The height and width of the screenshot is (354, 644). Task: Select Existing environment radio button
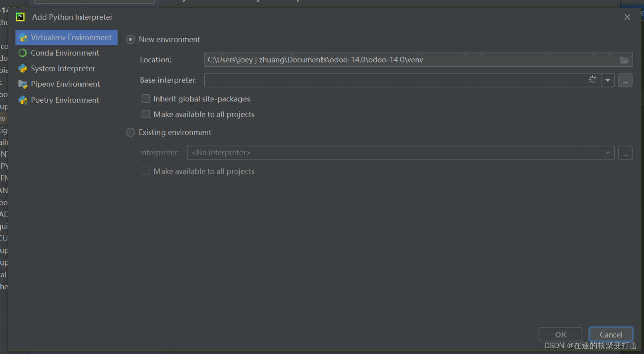click(x=130, y=132)
